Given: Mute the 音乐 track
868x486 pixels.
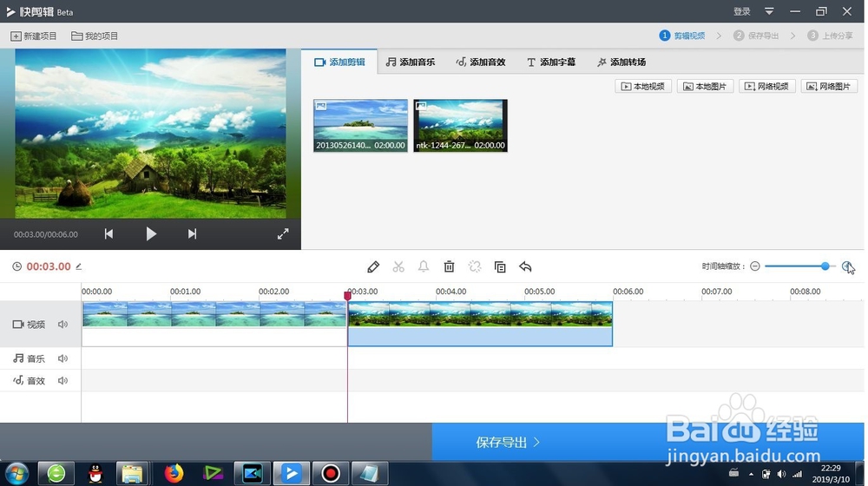Looking at the screenshot, I should pos(63,358).
